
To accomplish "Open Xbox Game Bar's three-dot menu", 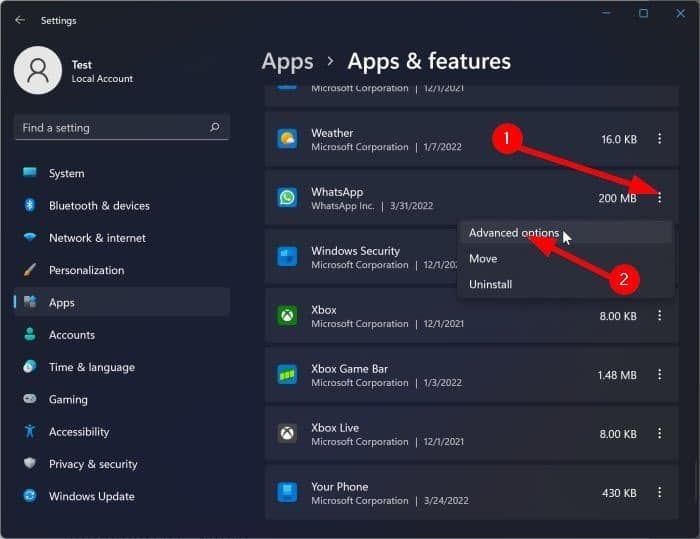I will pyautogui.click(x=659, y=375).
